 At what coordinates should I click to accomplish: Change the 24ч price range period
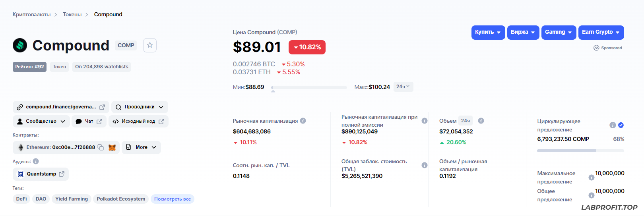(403, 87)
